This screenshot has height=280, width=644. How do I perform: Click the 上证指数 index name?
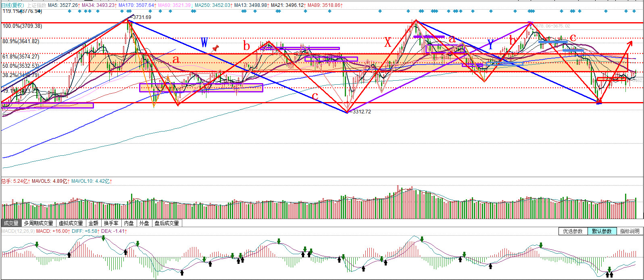[37, 5]
